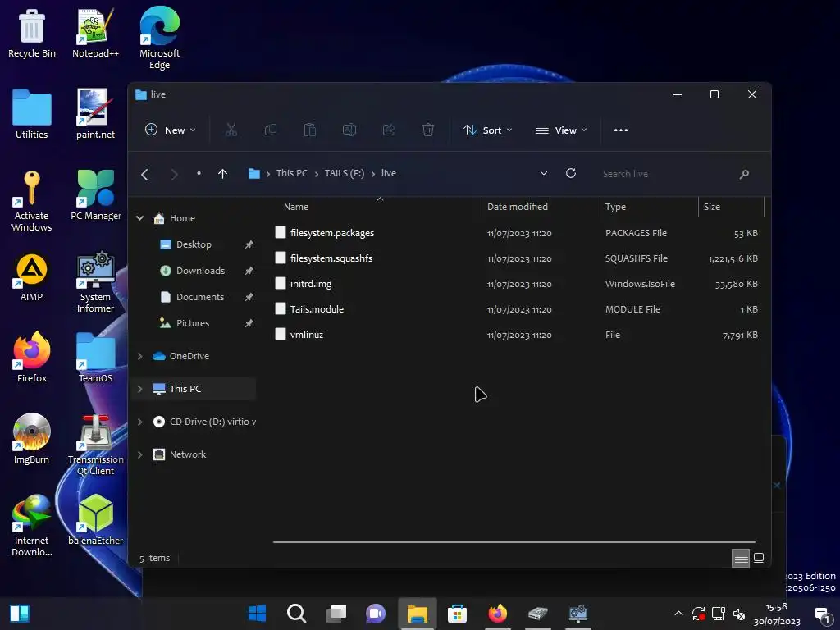840x630 pixels.
Task: Click the Share icon in toolbar
Action: pos(388,130)
